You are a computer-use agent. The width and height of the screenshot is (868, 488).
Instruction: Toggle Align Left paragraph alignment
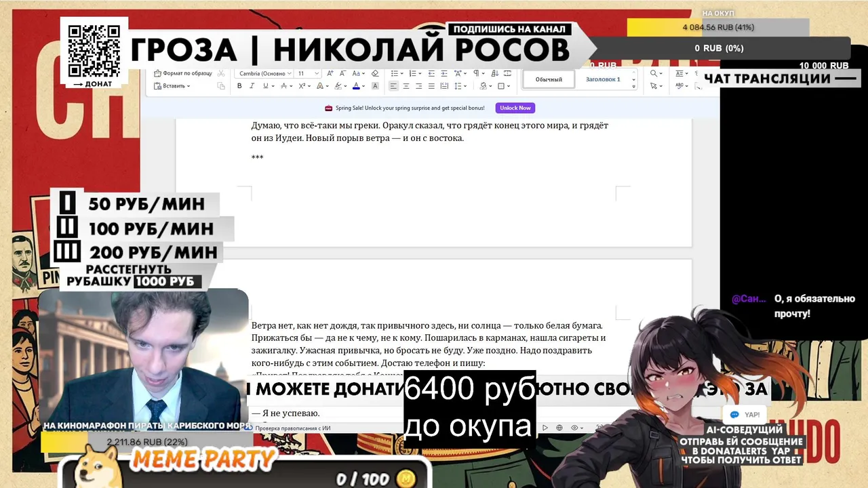393,86
